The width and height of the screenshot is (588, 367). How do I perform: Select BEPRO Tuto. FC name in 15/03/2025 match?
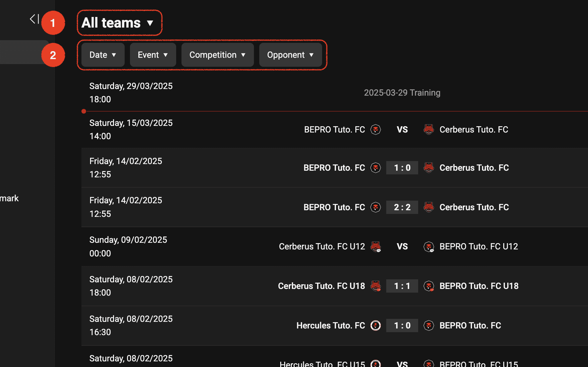coord(334,130)
